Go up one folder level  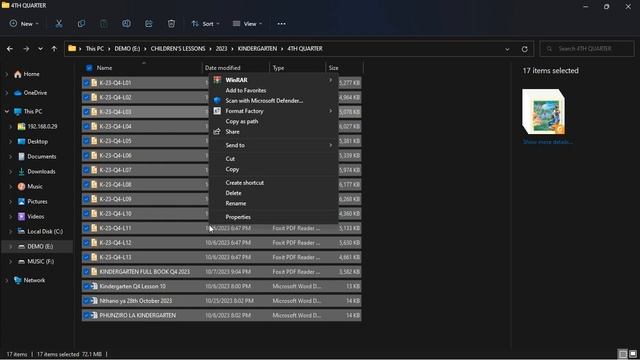(54, 49)
